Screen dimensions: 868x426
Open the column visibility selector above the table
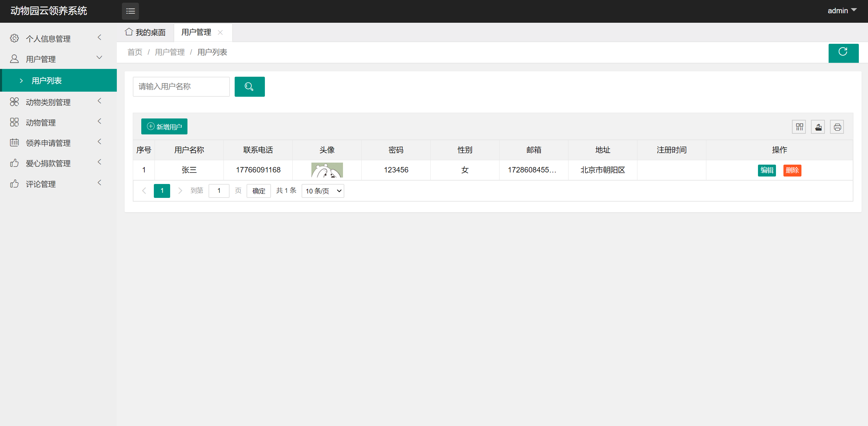point(799,127)
